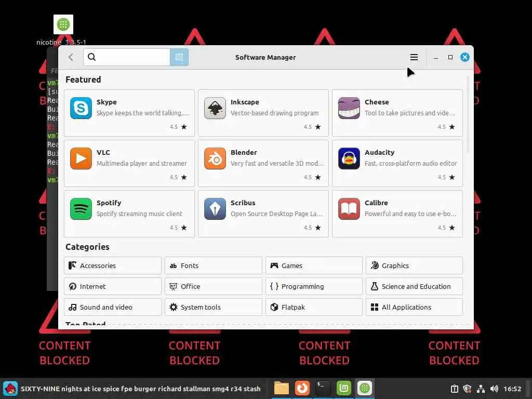Open the Accessories category
Screen dimensions: 532x399
(113, 265)
